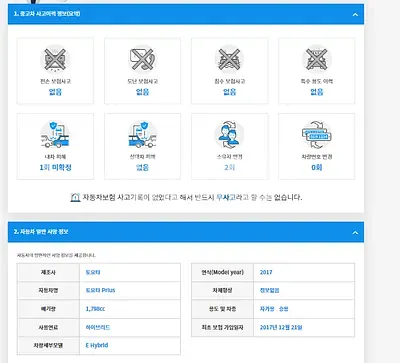
Task: Click the license plate change icon
Action: pos(317,135)
